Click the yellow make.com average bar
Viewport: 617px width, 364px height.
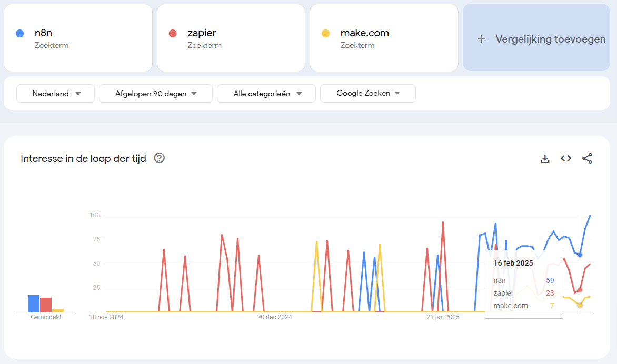pos(58,310)
